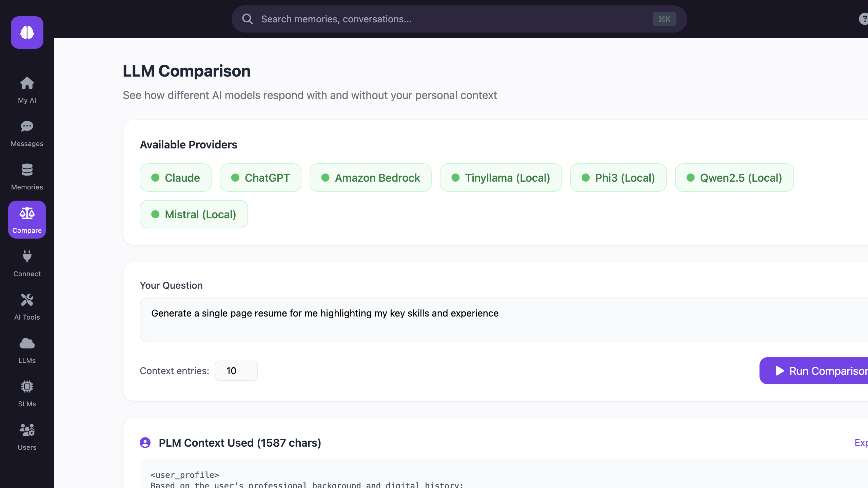This screenshot has height=488, width=868.
Task: Toggle the ChatGPT provider chip
Action: [260, 178]
